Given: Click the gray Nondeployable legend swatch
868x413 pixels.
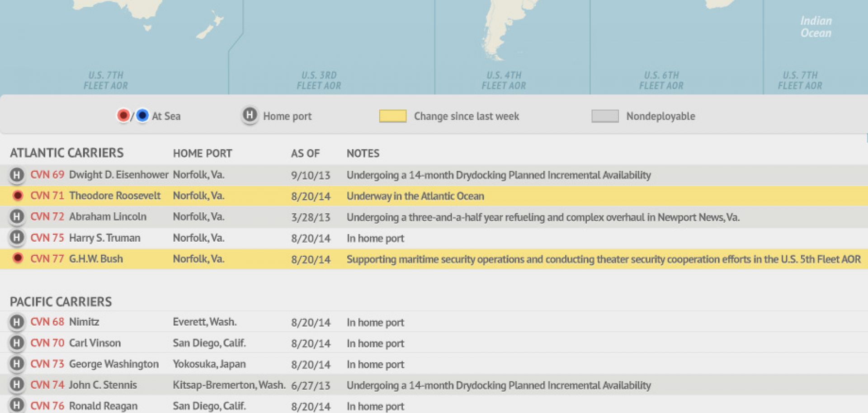Looking at the screenshot, I should coord(605,116).
